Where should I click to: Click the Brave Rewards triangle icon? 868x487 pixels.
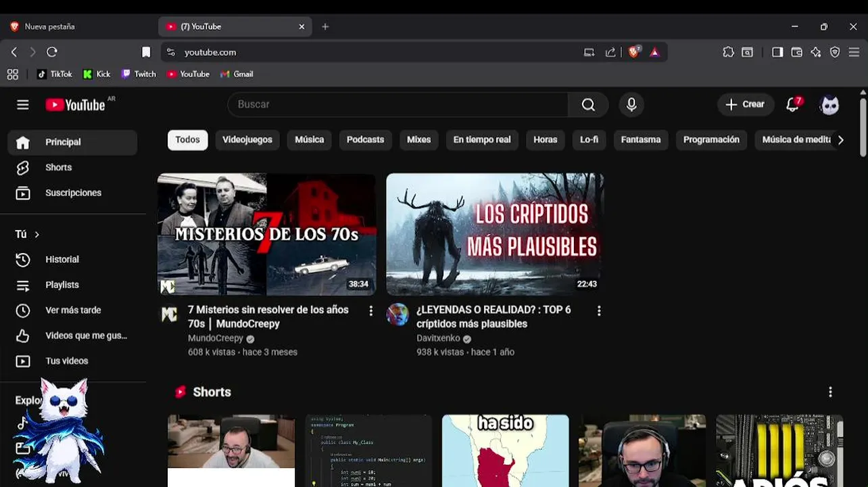click(x=654, y=52)
